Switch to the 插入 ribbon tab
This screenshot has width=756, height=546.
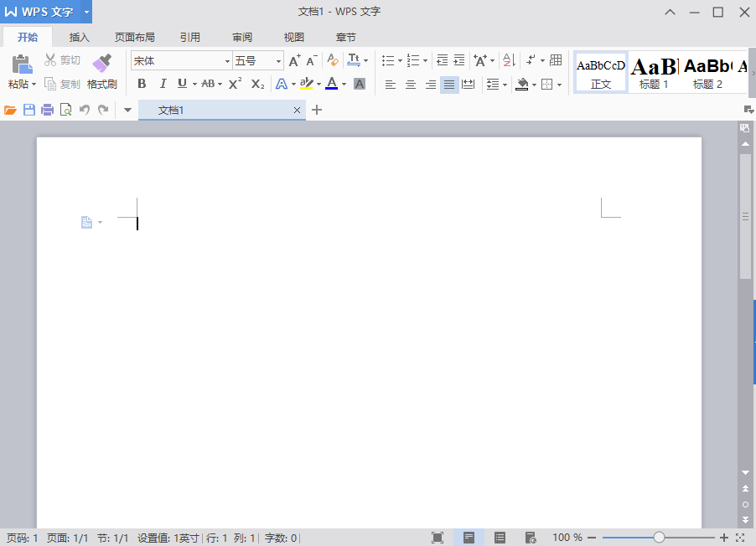click(x=79, y=37)
